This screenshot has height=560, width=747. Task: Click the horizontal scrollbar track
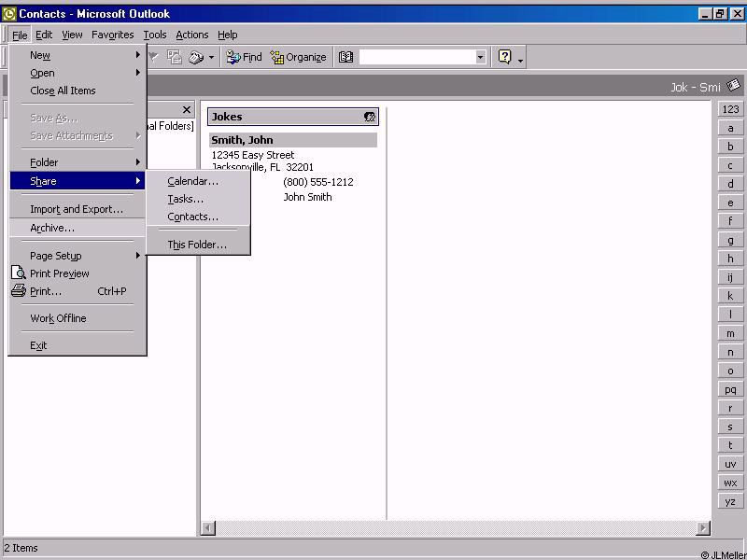coord(456,527)
